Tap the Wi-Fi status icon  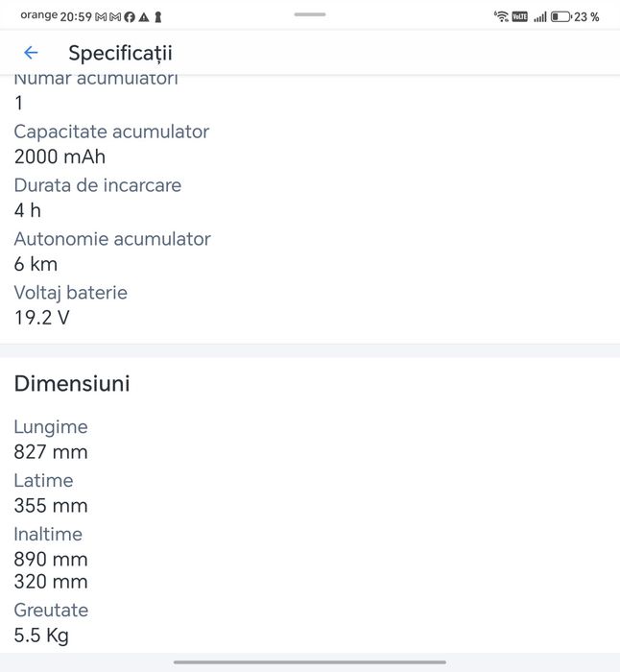[501, 16]
